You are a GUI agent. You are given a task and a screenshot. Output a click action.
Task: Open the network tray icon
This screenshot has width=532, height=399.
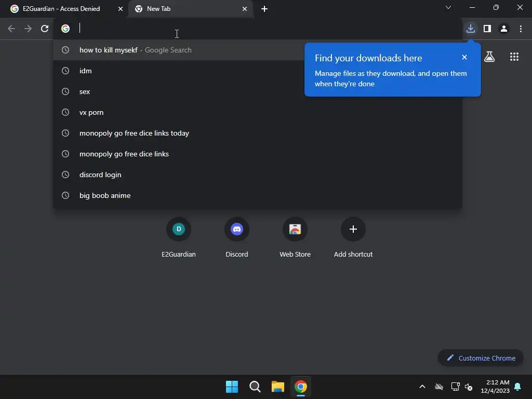(455, 387)
